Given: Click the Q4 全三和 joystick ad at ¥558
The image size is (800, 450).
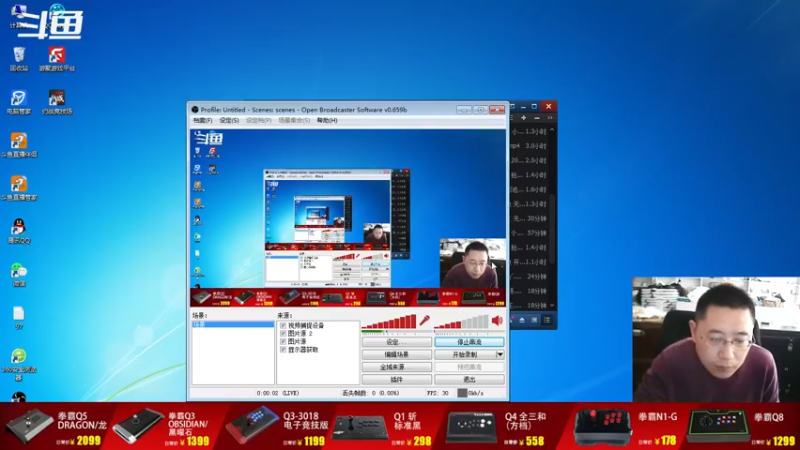Looking at the screenshot, I should [496, 427].
